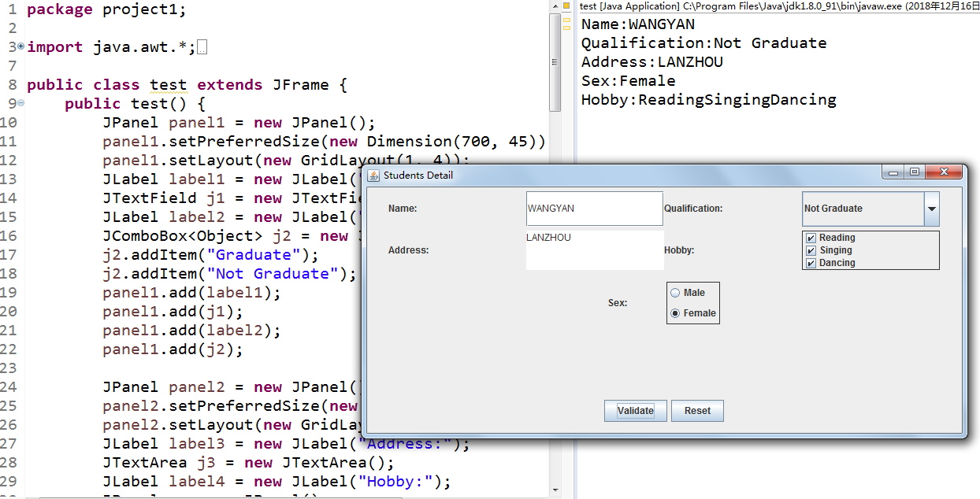Click the Java icon in Students Detail title bar
Screen dimensions: 980x499
click(374, 175)
